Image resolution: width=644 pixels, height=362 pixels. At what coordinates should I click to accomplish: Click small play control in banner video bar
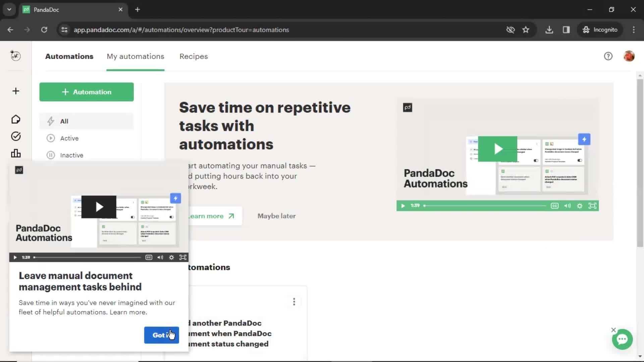403,206
